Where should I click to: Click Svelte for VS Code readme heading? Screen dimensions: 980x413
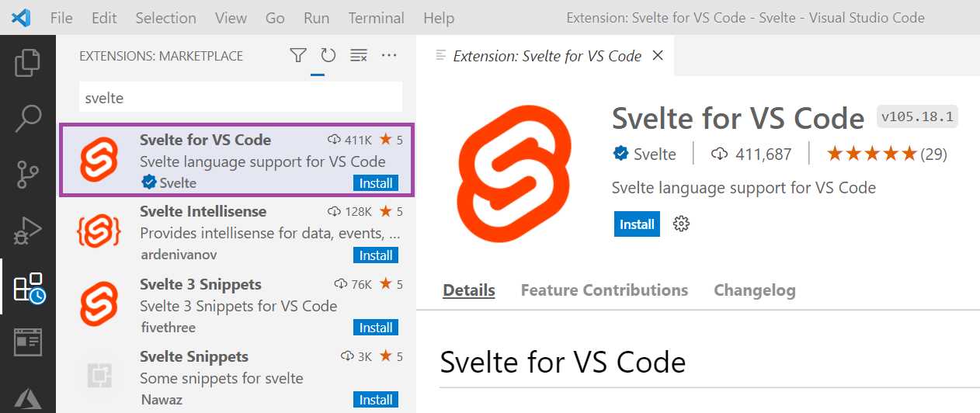click(563, 362)
